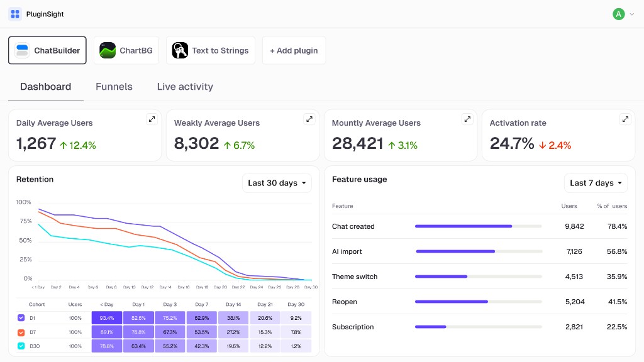Open the Live activity tab
644x362 pixels.
pyautogui.click(x=185, y=87)
